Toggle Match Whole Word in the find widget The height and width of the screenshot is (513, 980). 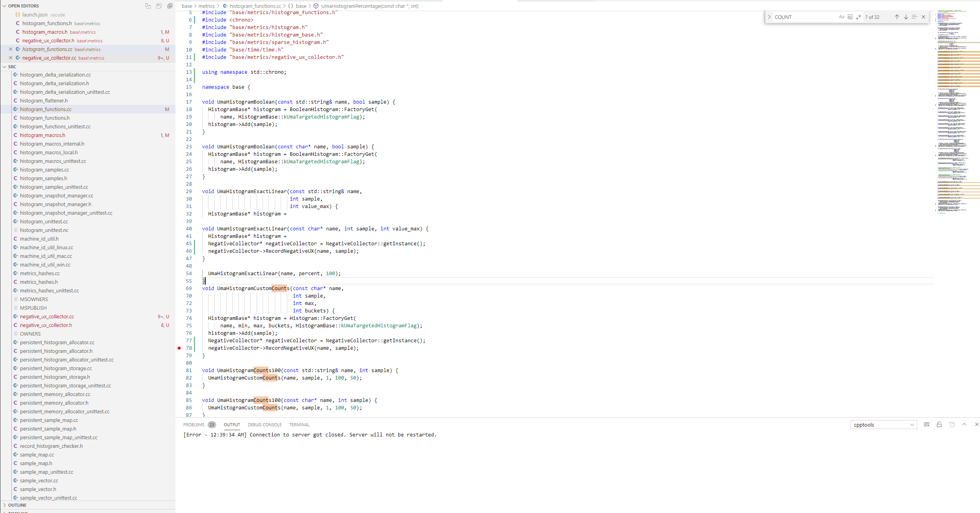tap(850, 17)
